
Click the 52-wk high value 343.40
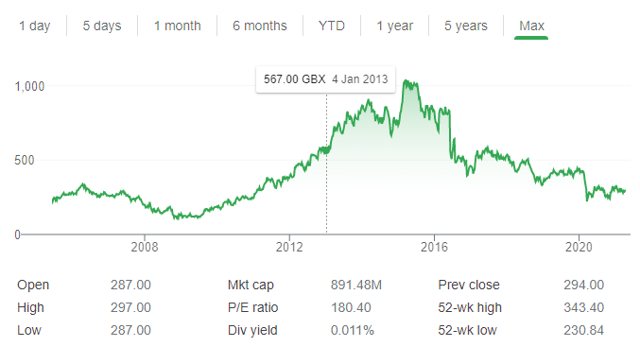click(x=583, y=307)
